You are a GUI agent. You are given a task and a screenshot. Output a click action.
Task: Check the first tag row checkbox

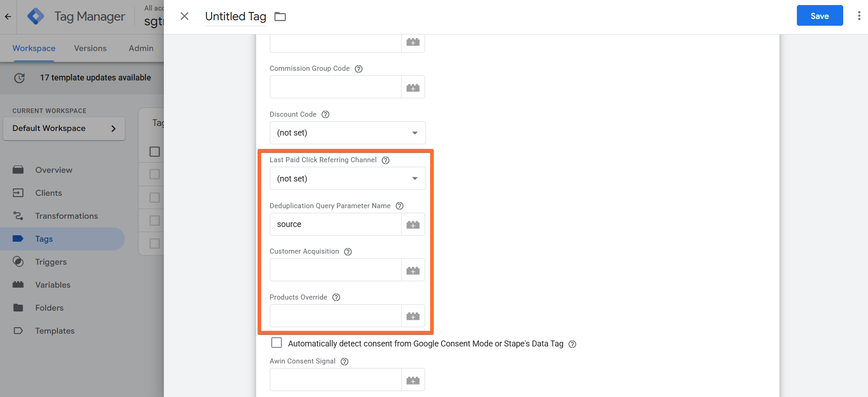pos(155,174)
